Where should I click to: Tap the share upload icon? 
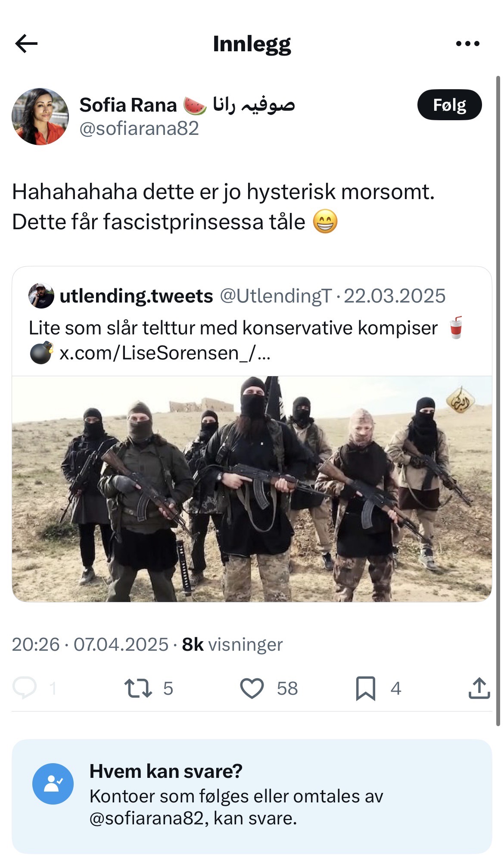[x=479, y=688]
